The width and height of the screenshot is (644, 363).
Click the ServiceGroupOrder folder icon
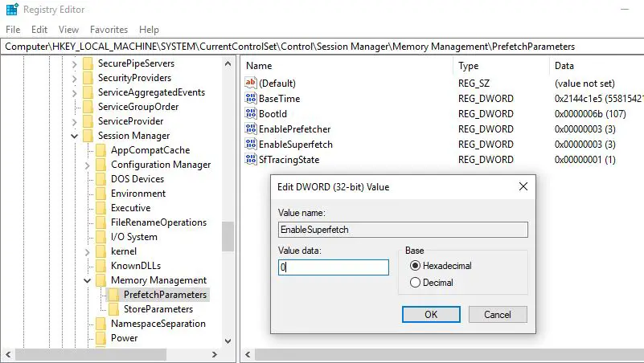tap(88, 107)
